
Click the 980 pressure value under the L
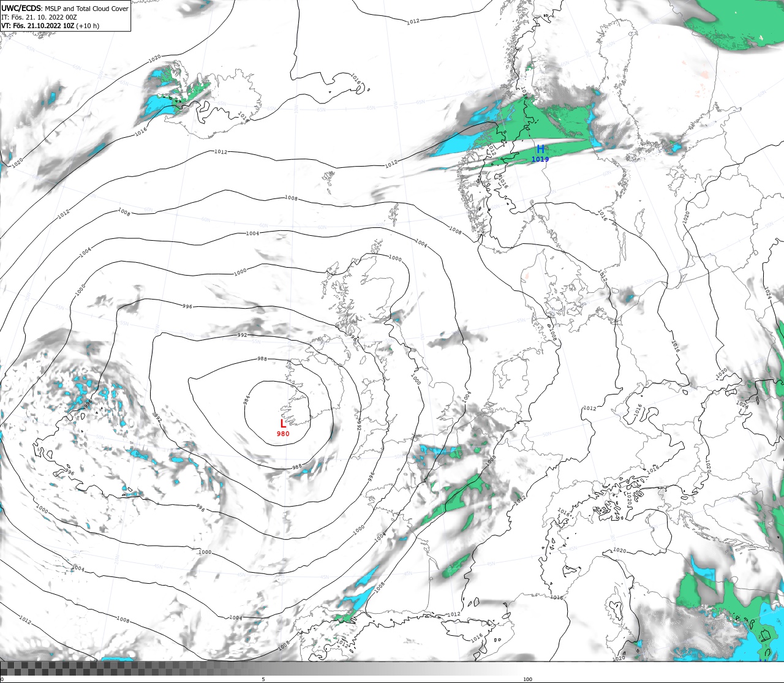283,434
